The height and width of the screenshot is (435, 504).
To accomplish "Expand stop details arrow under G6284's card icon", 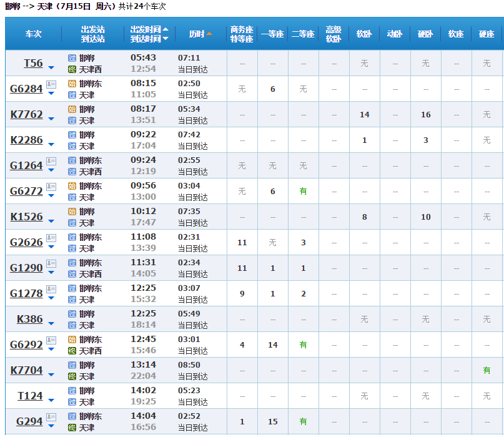I will coord(51,93).
